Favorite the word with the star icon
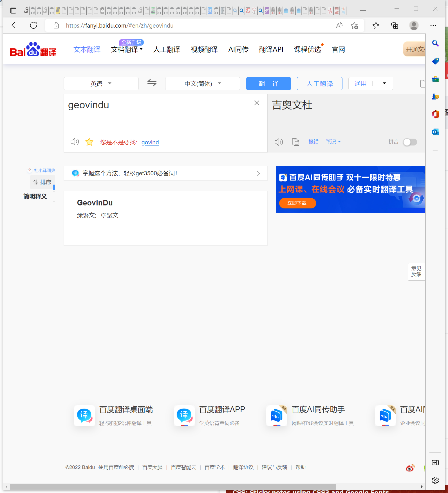 (89, 142)
